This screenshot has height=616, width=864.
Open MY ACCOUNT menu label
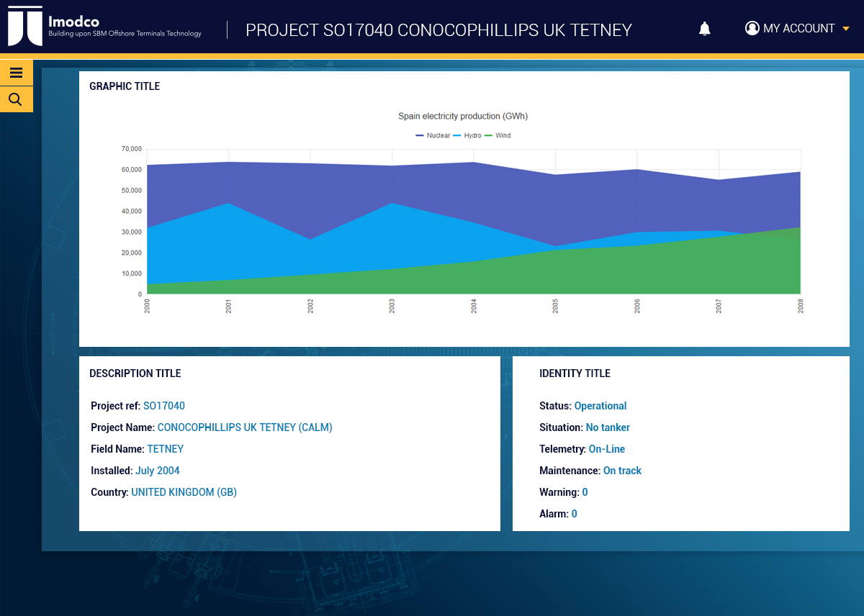tap(799, 28)
